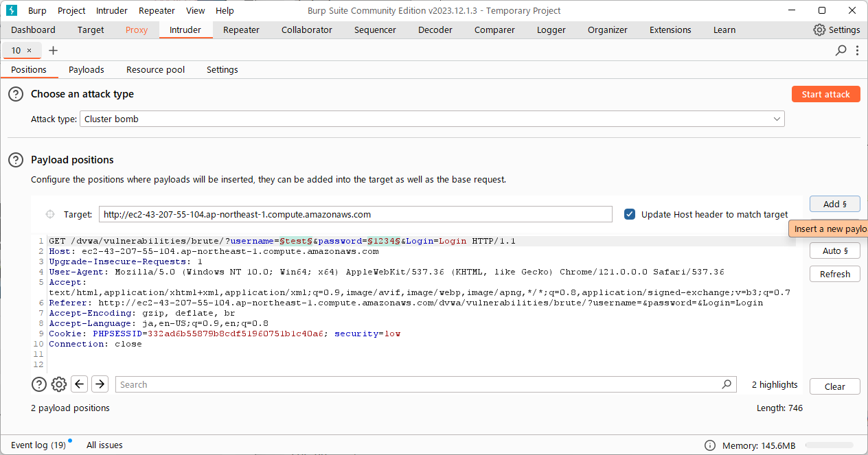Screen dimensions: 868x455
Task: Click the '2 payload positions' text
Action: [x=70, y=408]
